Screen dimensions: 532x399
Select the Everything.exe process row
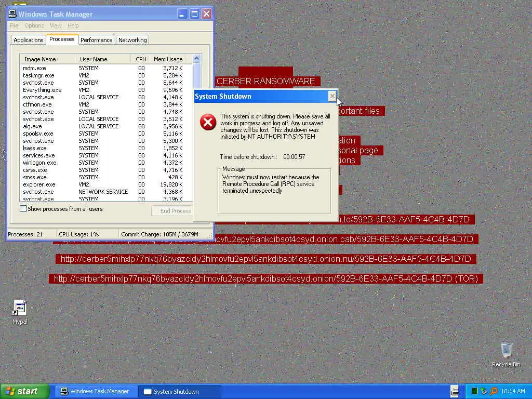[106, 90]
